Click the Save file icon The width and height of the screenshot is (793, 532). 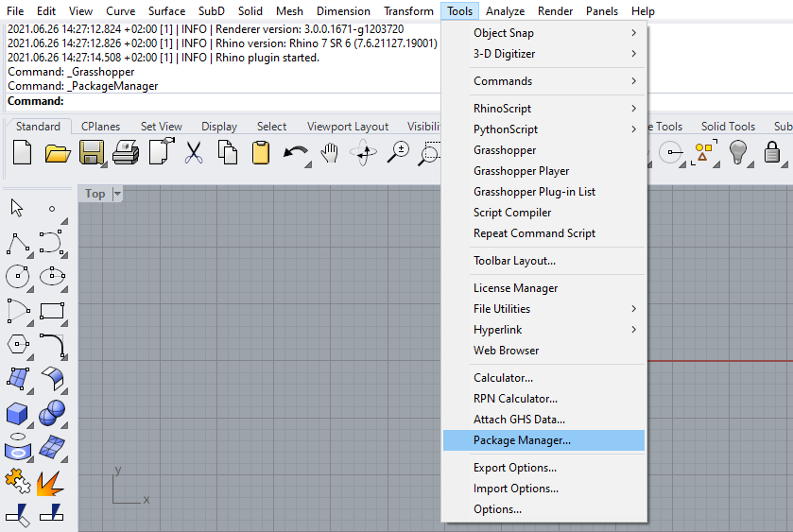point(91,152)
